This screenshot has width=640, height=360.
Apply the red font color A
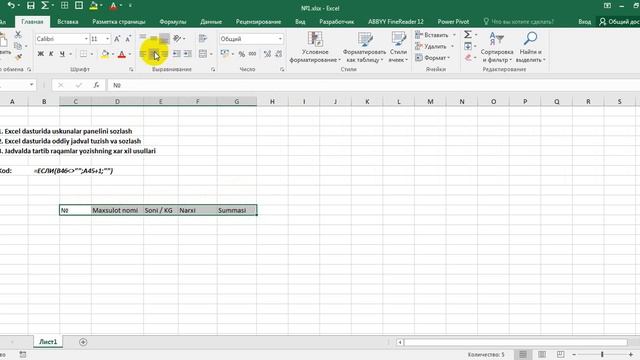[122, 54]
